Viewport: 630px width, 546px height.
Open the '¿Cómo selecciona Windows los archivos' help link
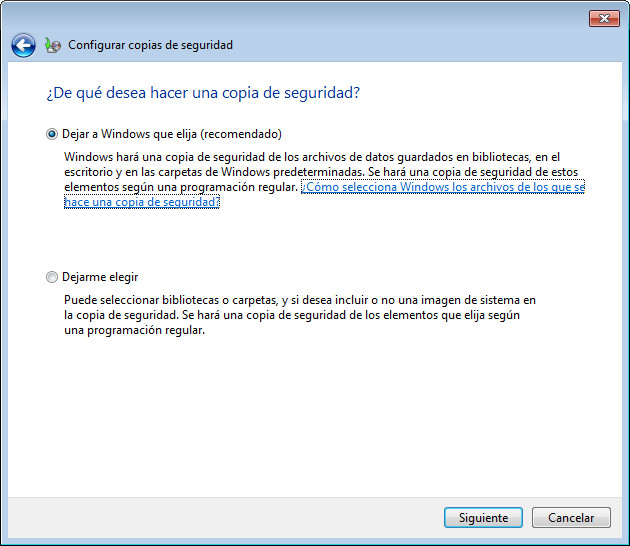pos(442,187)
